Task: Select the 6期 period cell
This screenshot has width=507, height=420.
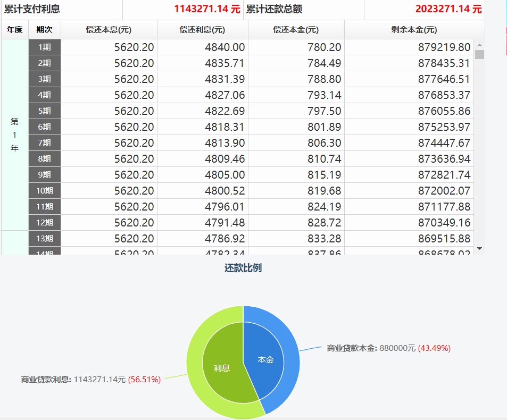Action: coord(45,127)
